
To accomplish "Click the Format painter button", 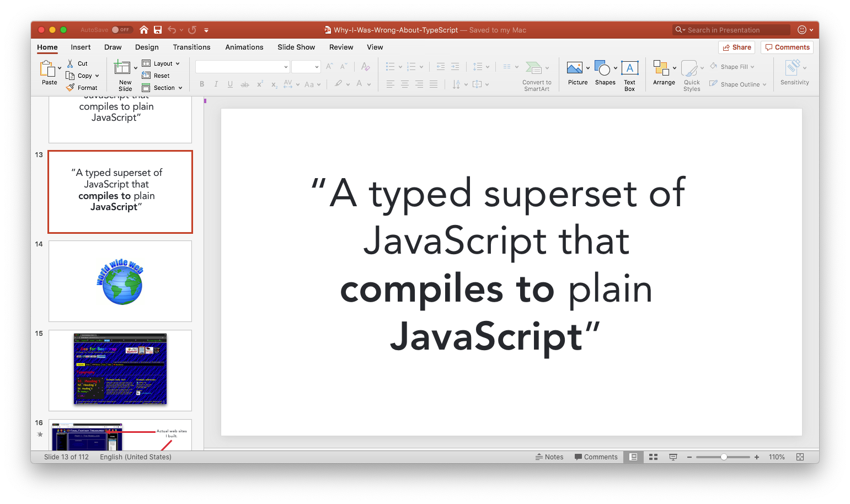I will click(x=82, y=88).
